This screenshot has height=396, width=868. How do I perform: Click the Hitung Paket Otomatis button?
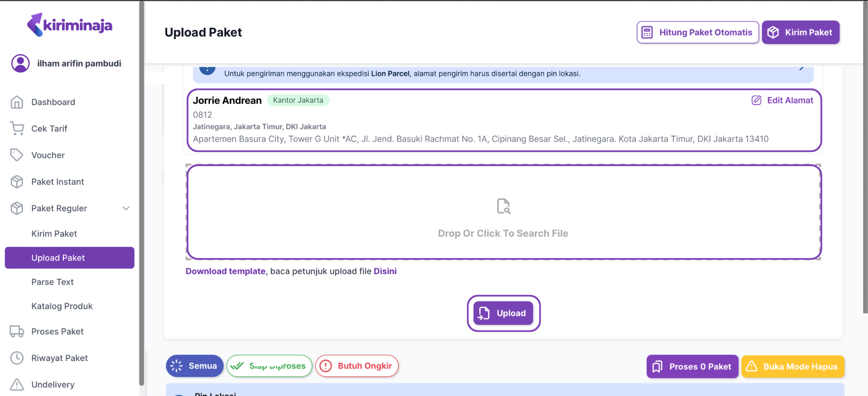pyautogui.click(x=698, y=33)
